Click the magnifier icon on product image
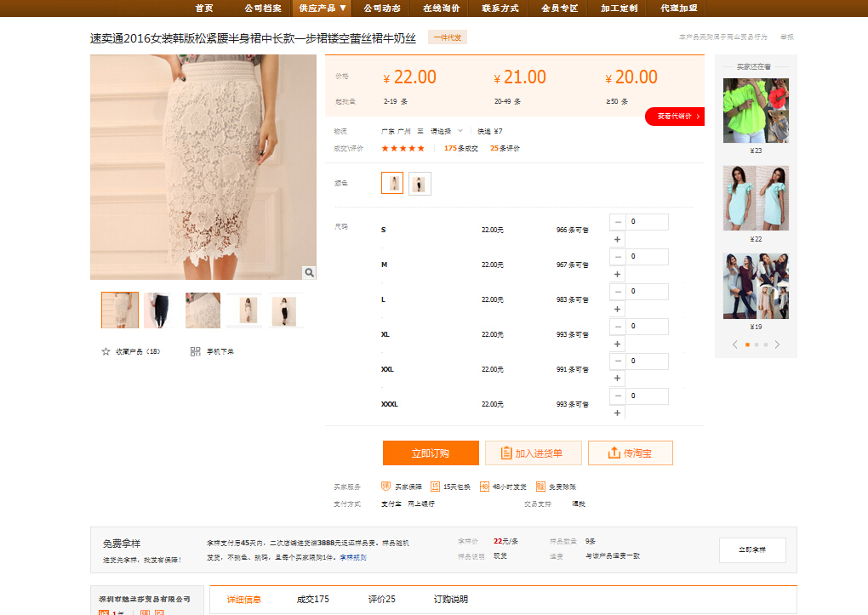The height and width of the screenshot is (615, 868). pos(309,272)
